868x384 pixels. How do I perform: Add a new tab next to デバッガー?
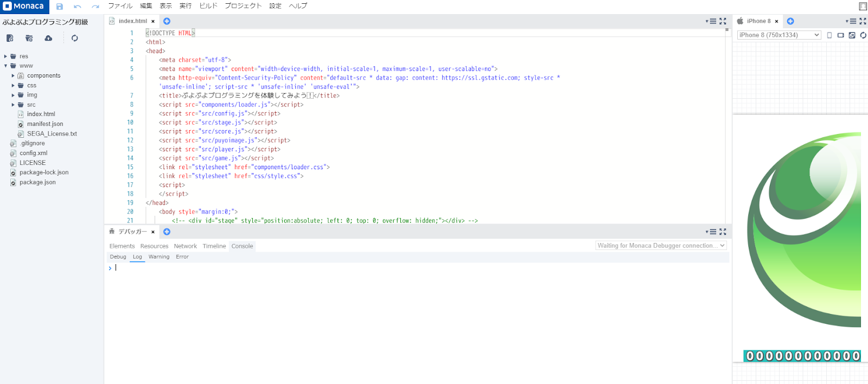pyautogui.click(x=167, y=232)
